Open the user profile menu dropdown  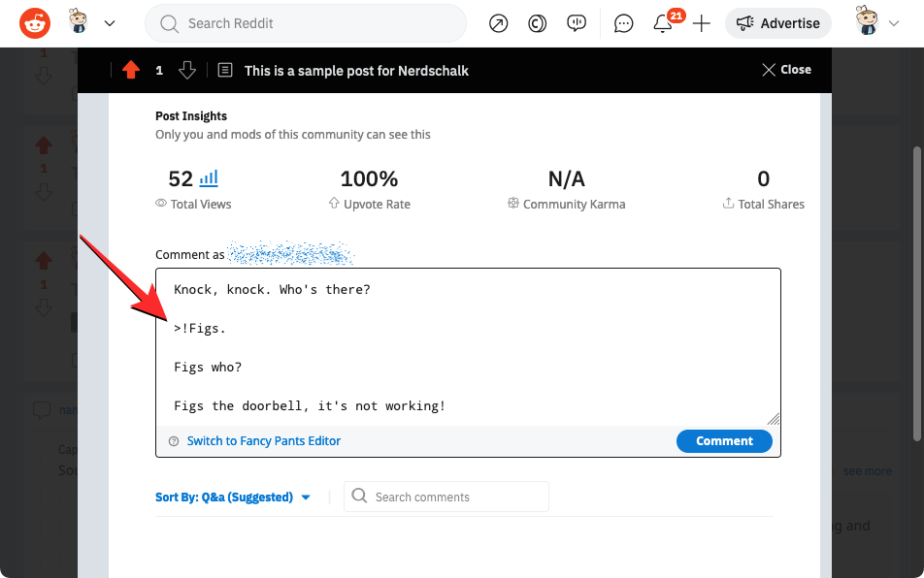[x=878, y=23]
